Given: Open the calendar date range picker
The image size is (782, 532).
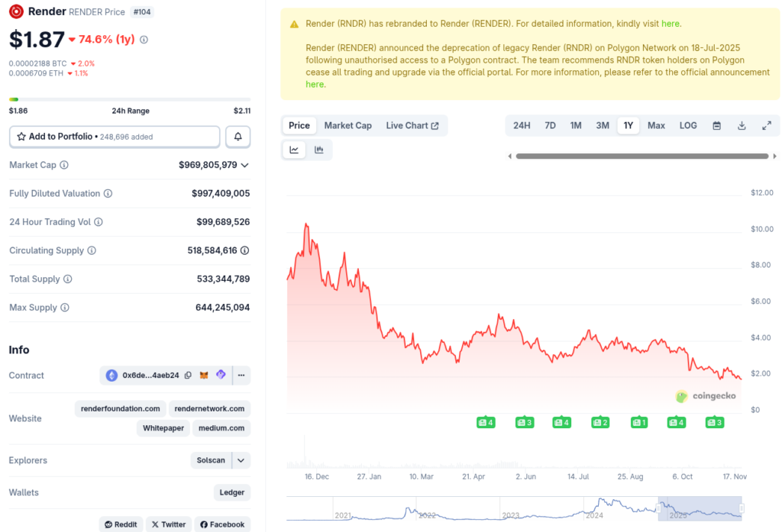Looking at the screenshot, I should point(716,125).
